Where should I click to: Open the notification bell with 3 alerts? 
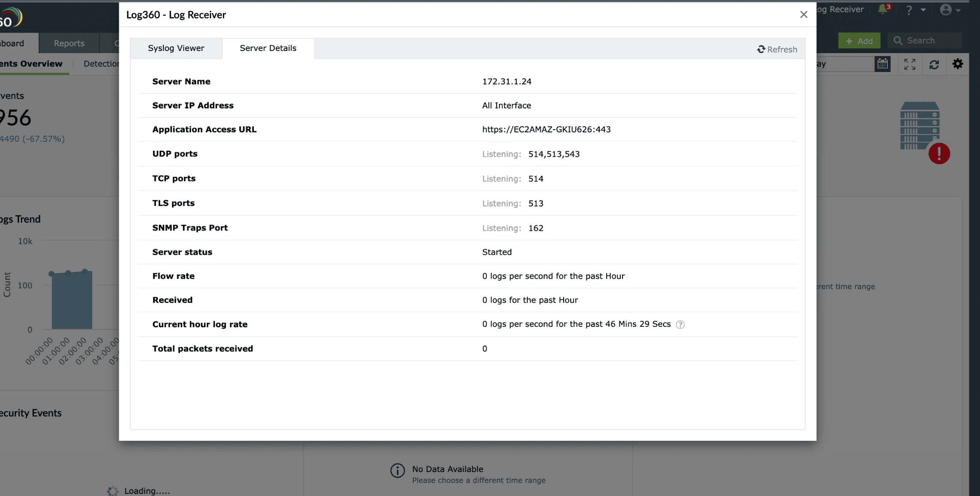coord(883,9)
